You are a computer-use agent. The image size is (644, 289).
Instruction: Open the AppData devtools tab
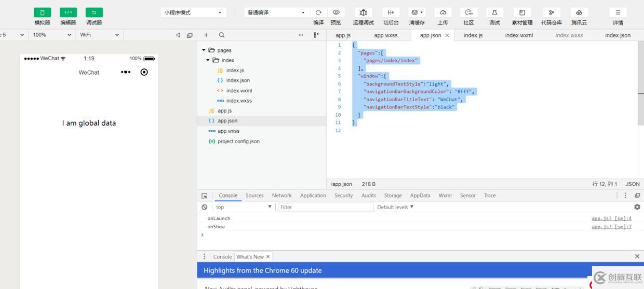pyautogui.click(x=420, y=196)
